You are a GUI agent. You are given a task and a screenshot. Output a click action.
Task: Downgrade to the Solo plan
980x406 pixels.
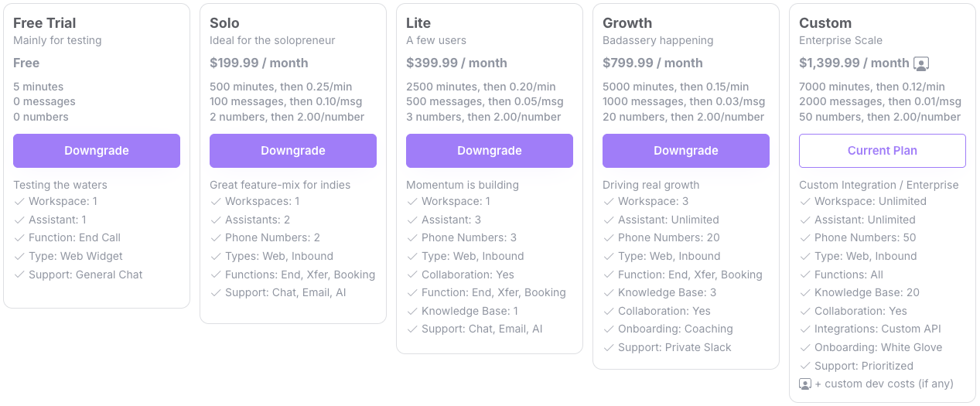(293, 151)
